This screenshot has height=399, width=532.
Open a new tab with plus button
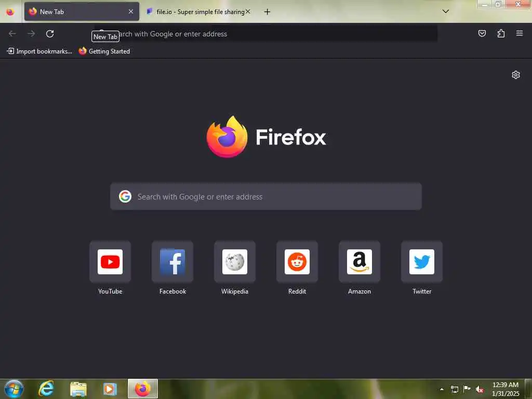[268, 12]
